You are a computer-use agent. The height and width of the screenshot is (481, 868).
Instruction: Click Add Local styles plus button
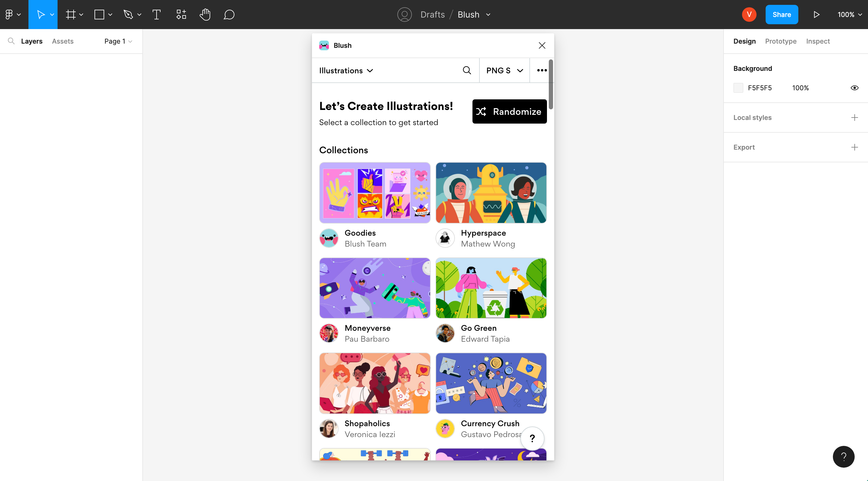pyautogui.click(x=854, y=117)
